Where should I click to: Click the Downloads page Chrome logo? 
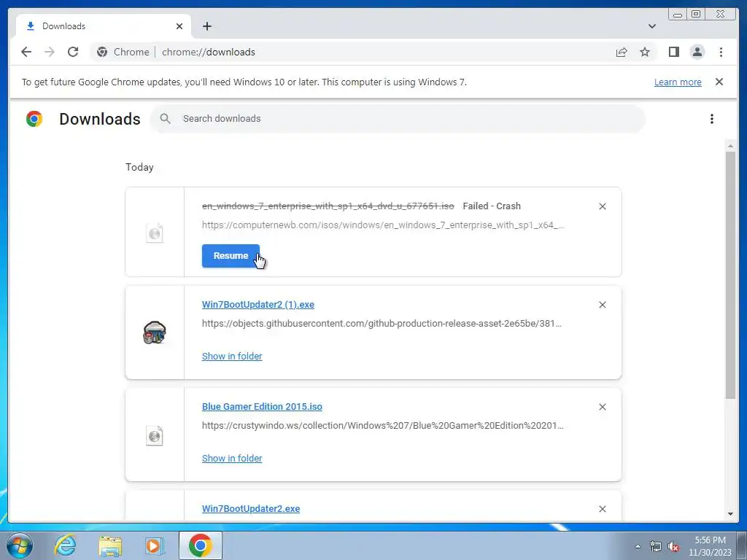34,119
